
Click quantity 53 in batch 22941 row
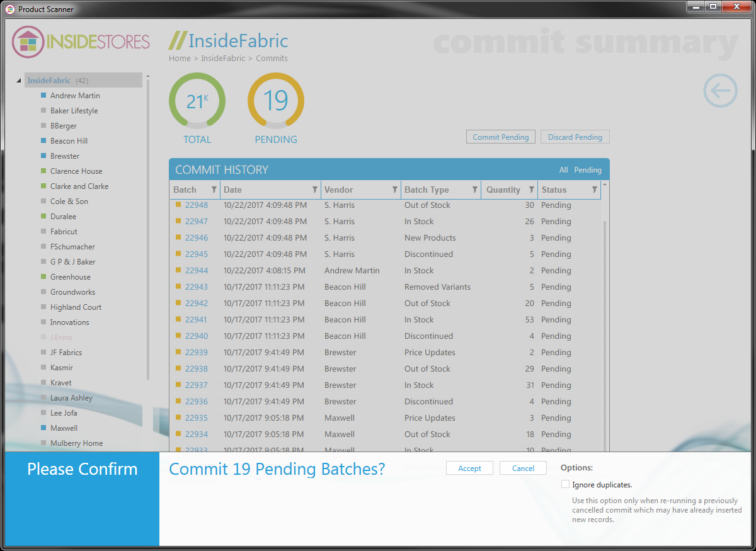tap(529, 320)
